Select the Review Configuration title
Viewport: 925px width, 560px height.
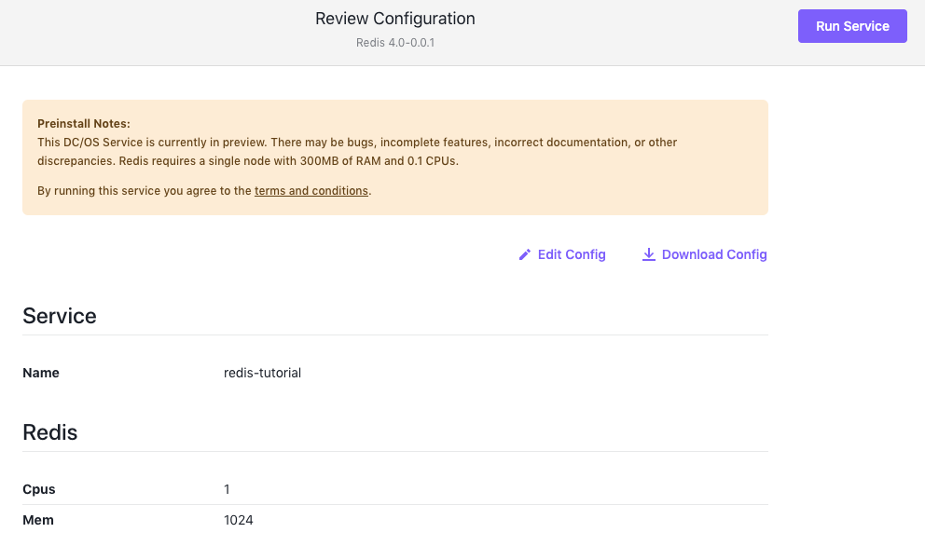tap(395, 19)
